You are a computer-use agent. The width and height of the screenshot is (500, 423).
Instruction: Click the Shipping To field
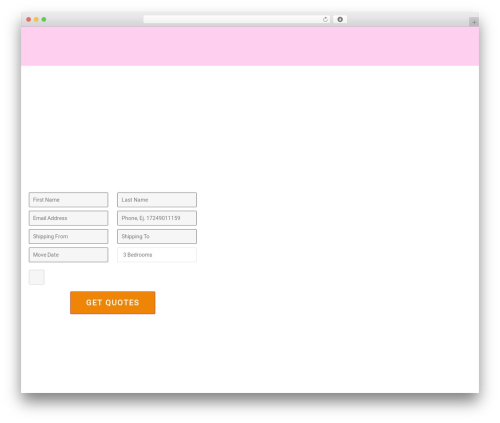tap(157, 236)
